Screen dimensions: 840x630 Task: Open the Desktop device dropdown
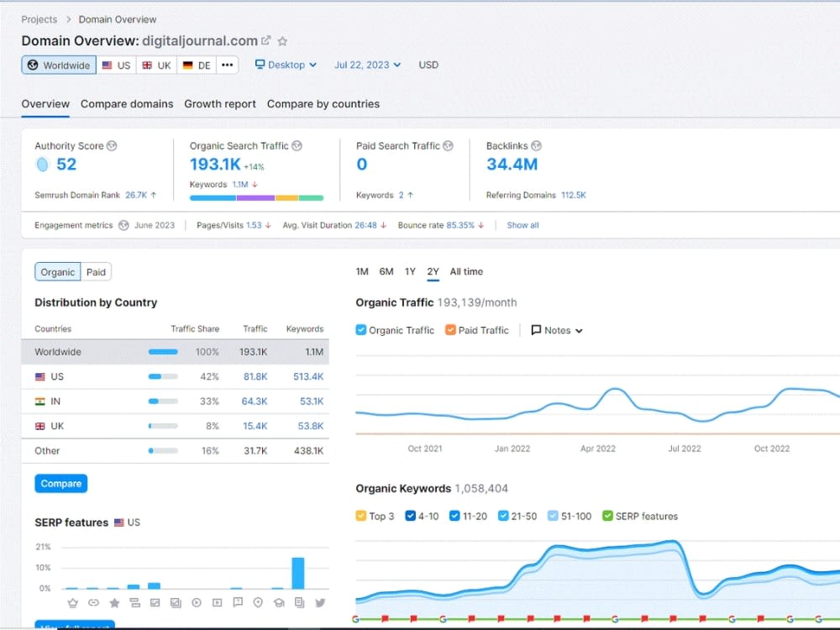(x=286, y=65)
